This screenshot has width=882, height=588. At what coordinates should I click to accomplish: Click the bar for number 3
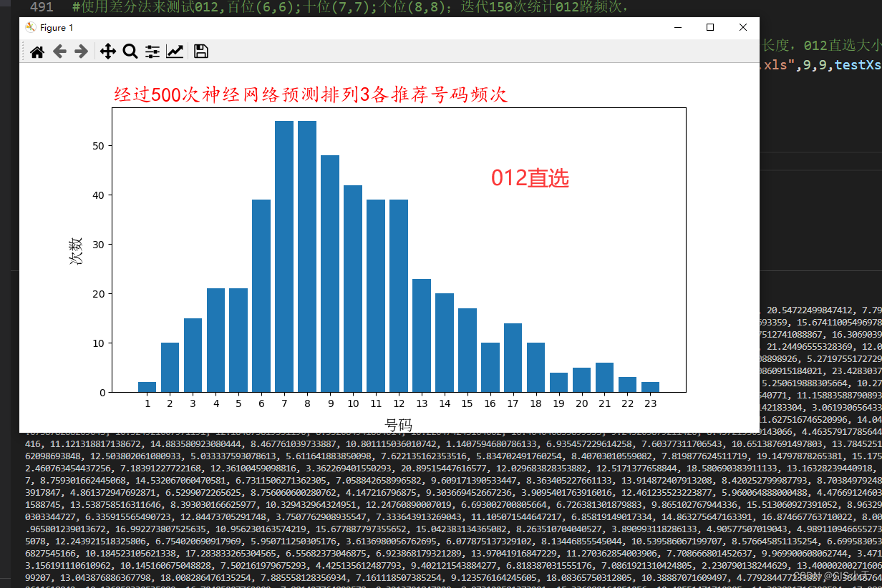click(193, 356)
